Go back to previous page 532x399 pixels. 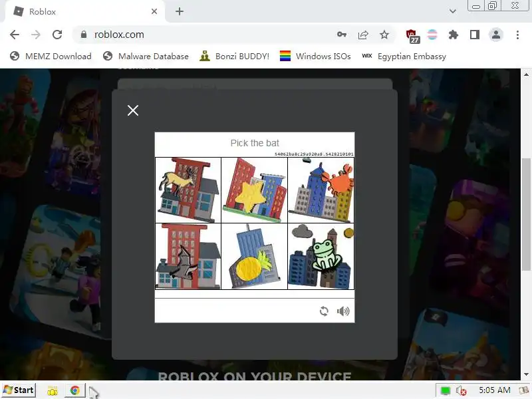15,35
